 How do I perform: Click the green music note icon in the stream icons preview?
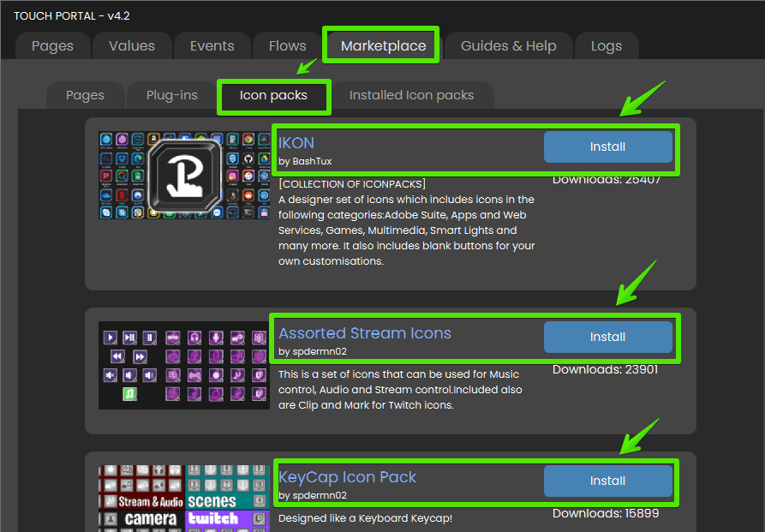click(x=129, y=394)
